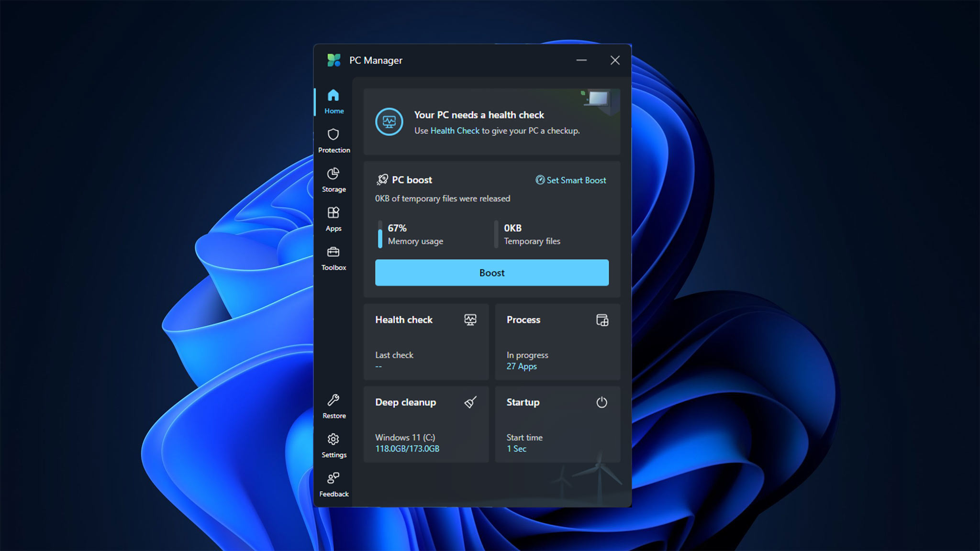Click the 'Last check' label
The width and height of the screenshot is (980, 551).
click(x=394, y=355)
